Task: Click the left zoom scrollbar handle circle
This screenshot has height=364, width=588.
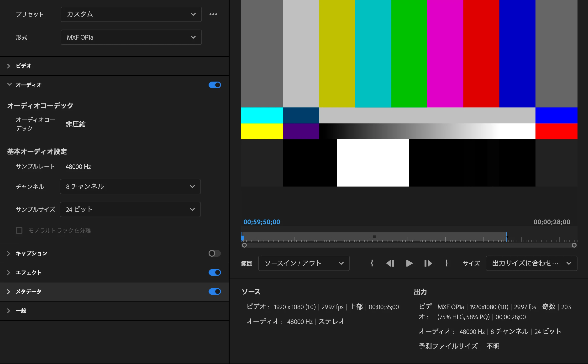Action: 244,245
